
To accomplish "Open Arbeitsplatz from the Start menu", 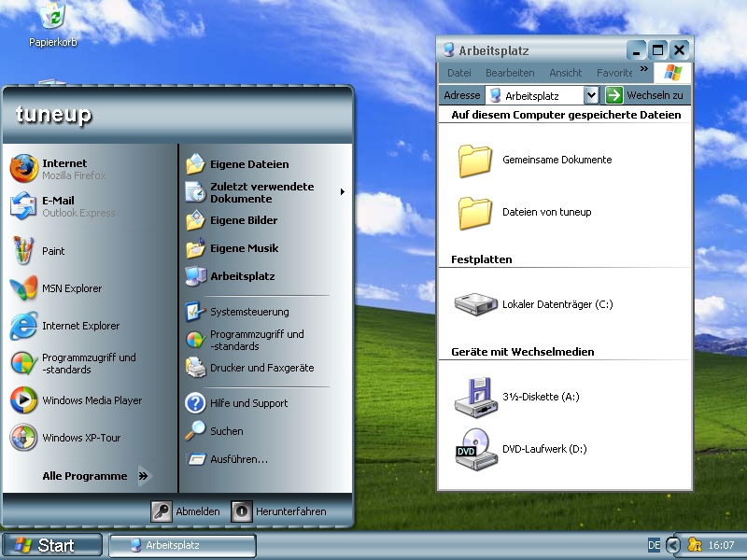I will (230, 276).
